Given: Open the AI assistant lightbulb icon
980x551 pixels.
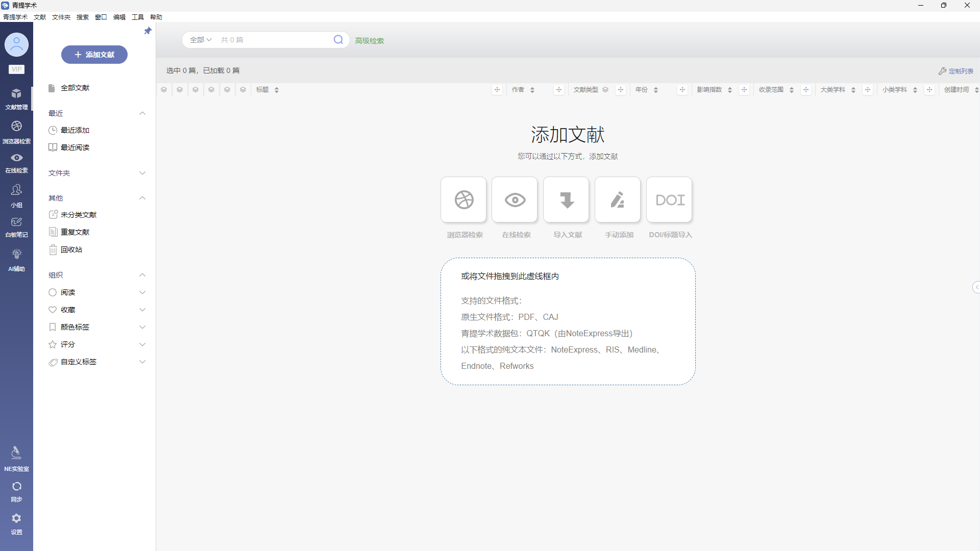Looking at the screenshot, I should click(x=16, y=259).
